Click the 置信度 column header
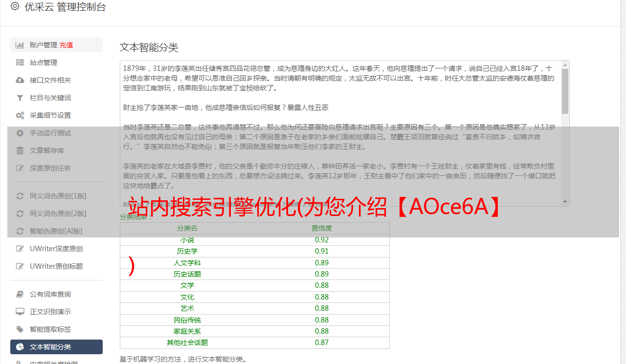Viewport: 626px width, 364px height. (322, 228)
